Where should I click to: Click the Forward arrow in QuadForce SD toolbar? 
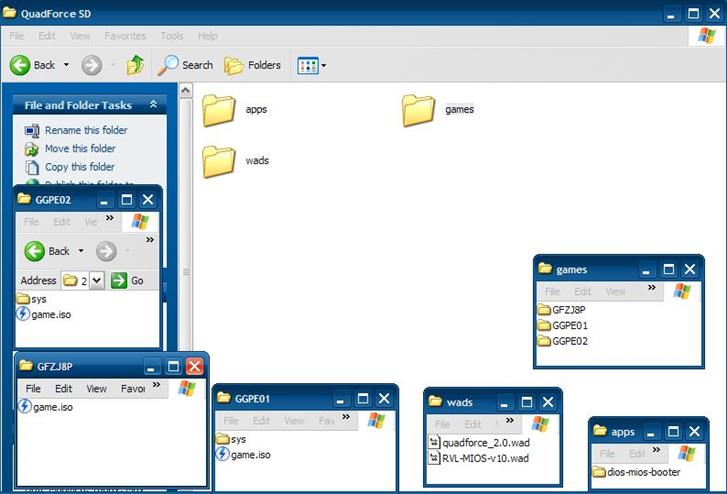pyautogui.click(x=91, y=65)
